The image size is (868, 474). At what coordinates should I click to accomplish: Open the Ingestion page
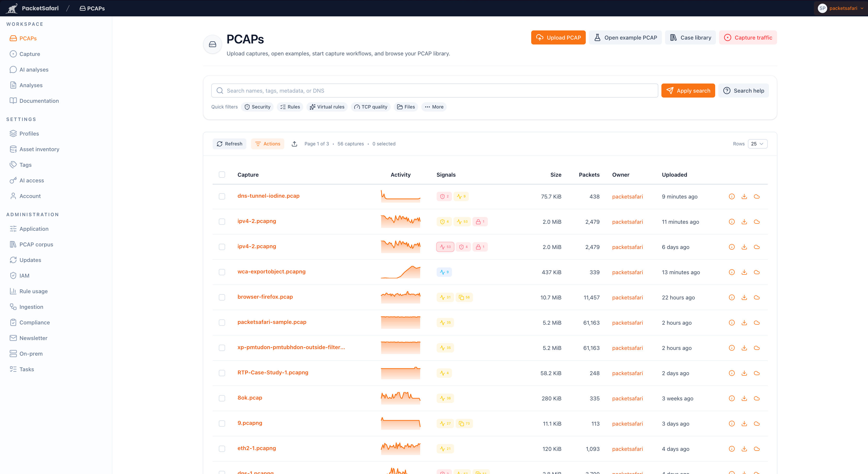[31, 307]
